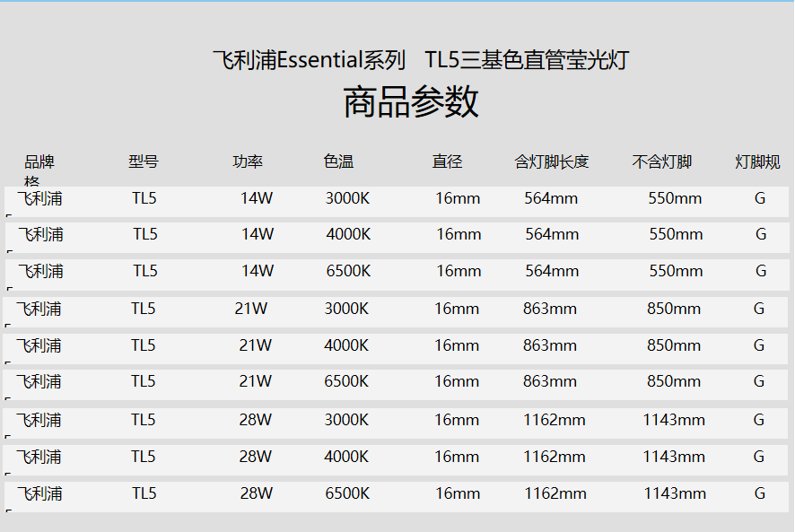The height and width of the screenshot is (532, 795).
Task: Select 1143mm in the 28W 4000K row
Action: [675, 457]
